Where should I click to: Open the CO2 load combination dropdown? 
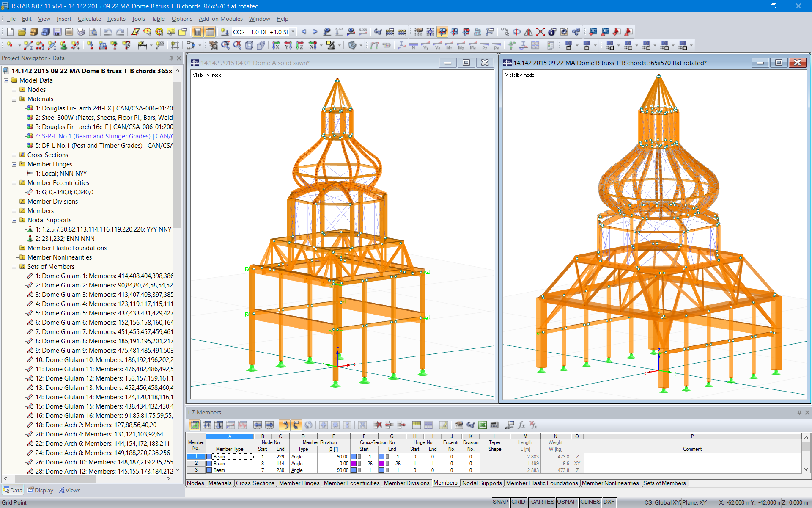292,32
